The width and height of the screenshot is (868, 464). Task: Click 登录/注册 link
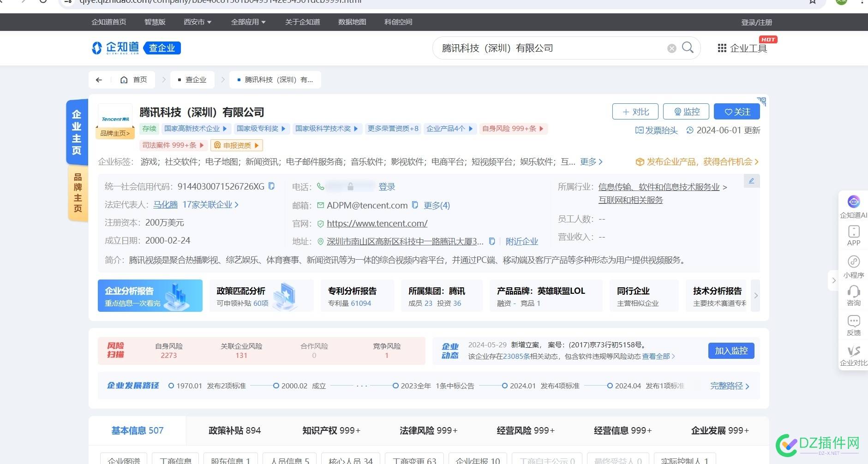756,22
